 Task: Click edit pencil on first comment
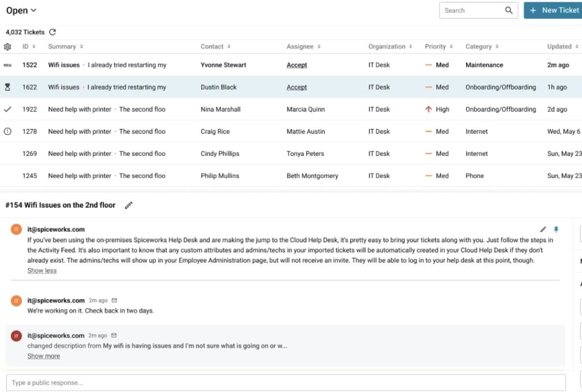click(x=543, y=229)
